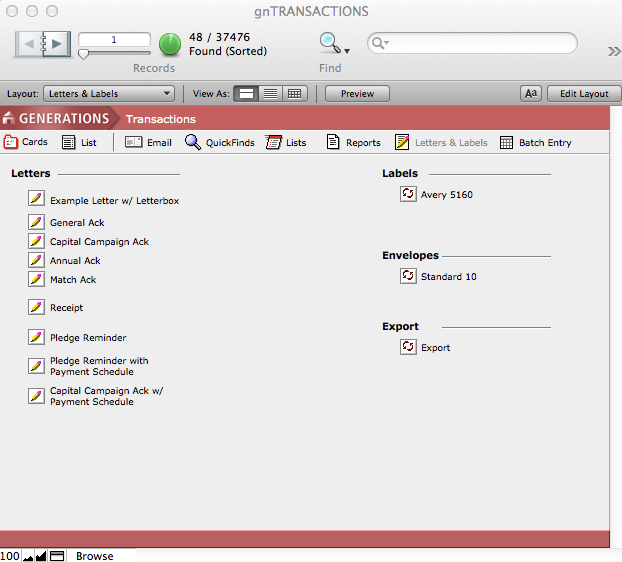Click the Export refresh icon
Viewport: 622px width, 562px height.
pos(408,347)
